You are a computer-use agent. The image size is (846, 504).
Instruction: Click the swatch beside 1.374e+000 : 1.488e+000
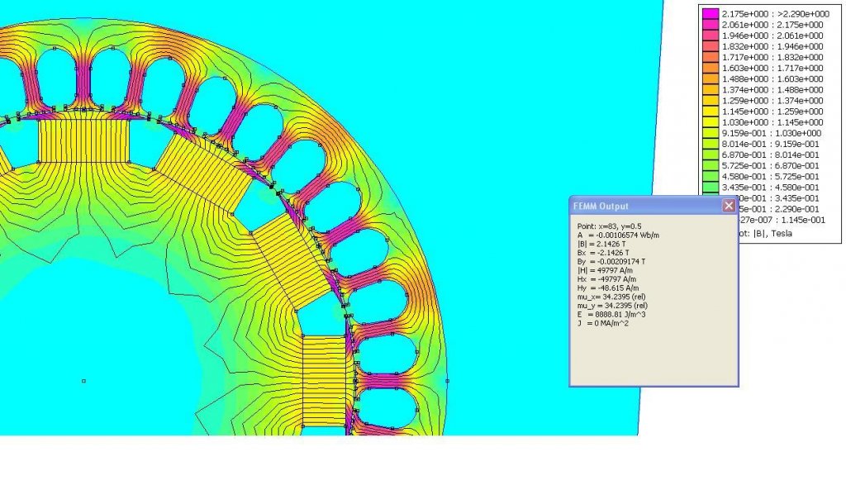pos(711,89)
